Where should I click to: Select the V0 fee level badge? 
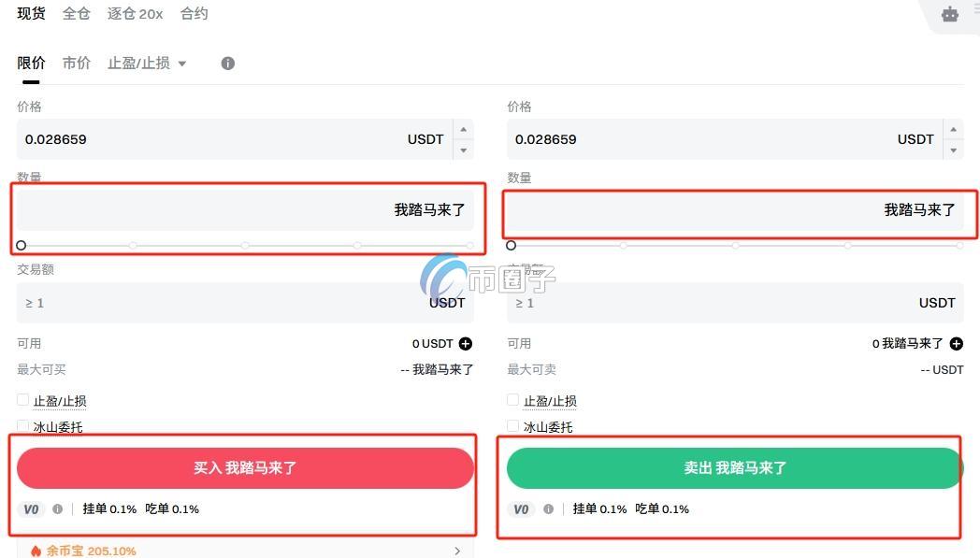(32, 509)
